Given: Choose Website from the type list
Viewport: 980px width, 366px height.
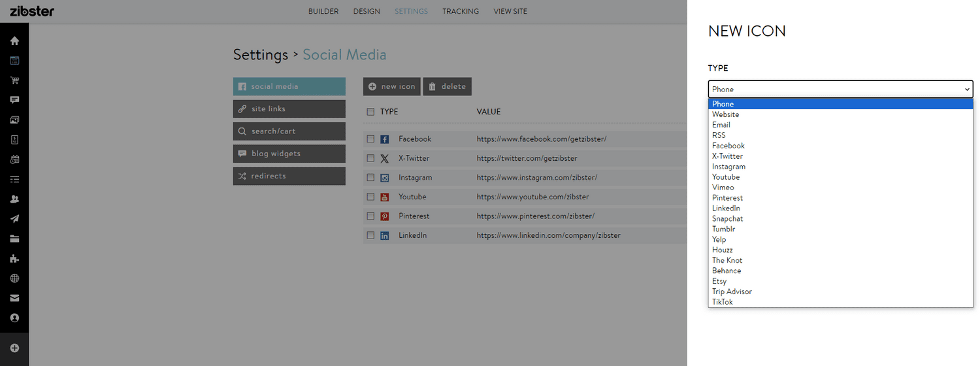Looking at the screenshot, I should 841,114.
